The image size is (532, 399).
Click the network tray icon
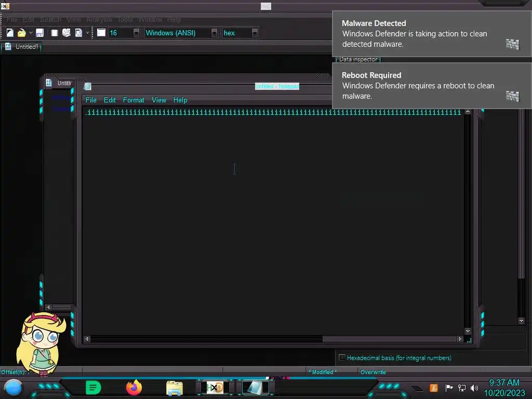pos(462,388)
